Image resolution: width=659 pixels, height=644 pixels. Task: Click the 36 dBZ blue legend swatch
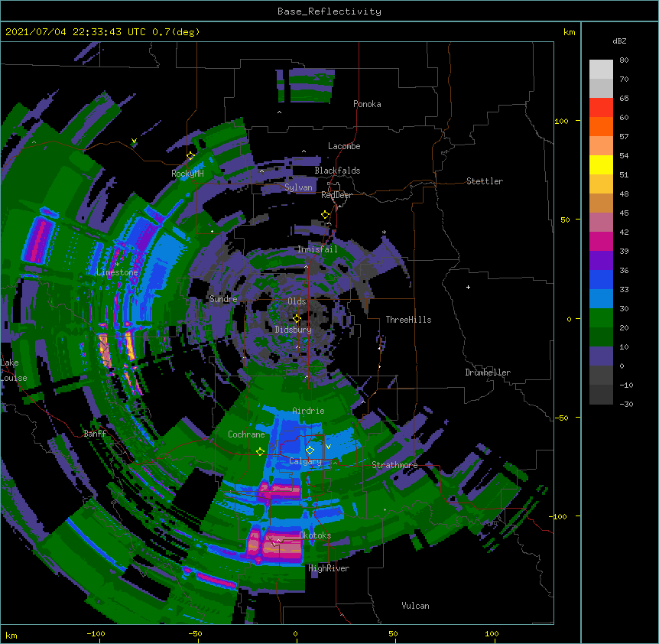coord(601,279)
